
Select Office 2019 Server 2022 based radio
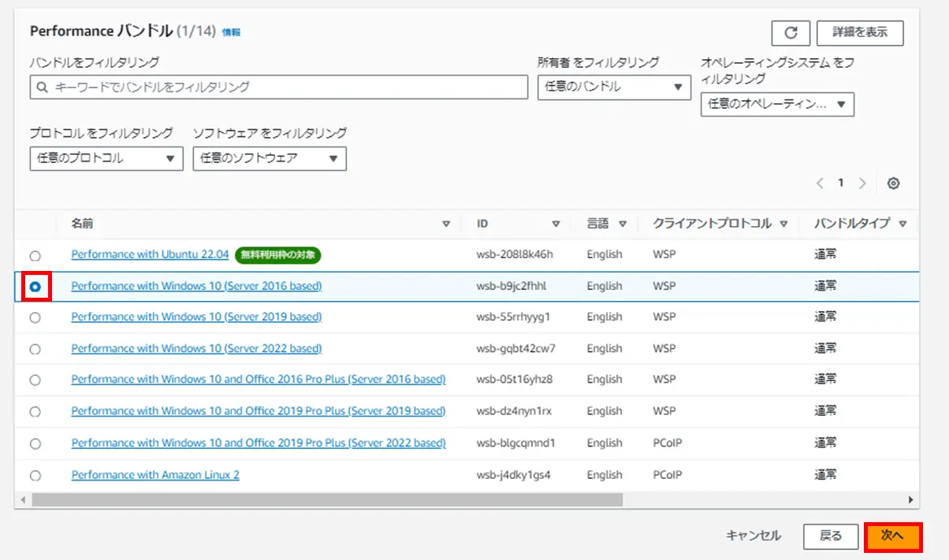(35, 443)
